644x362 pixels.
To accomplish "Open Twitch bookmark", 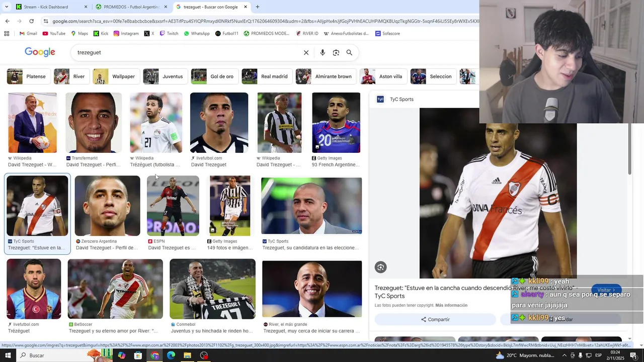I will [x=169, y=34].
